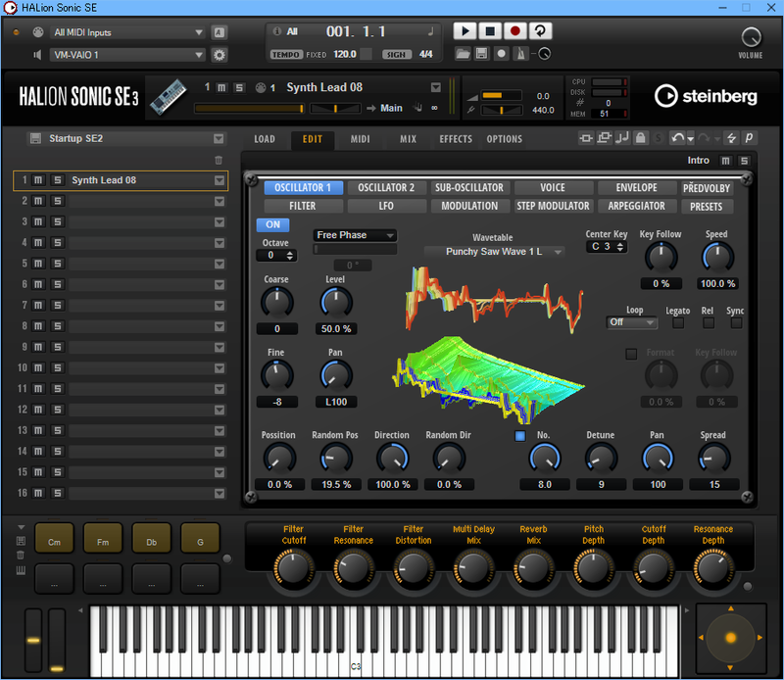Click the up arrow on the sphere control

730,608
